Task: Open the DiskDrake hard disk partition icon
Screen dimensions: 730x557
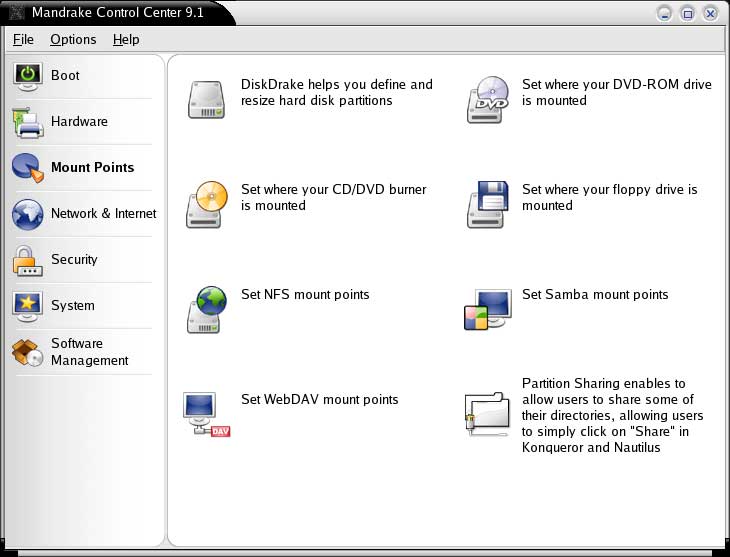Action: [206, 100]
